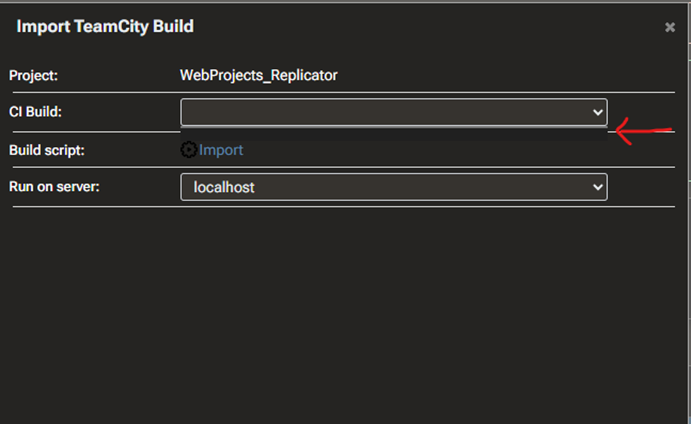
Task: Click the Project: label
Action: (x=34, y=75)
